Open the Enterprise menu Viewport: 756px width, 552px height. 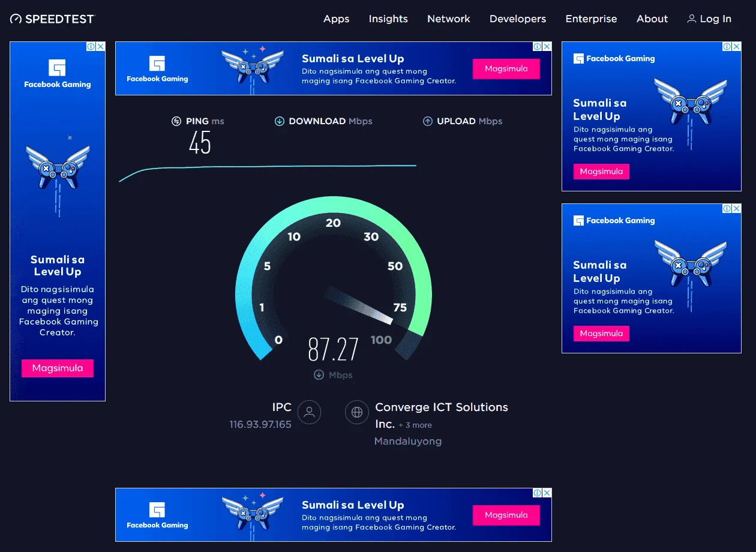click(x=591, y=19)
